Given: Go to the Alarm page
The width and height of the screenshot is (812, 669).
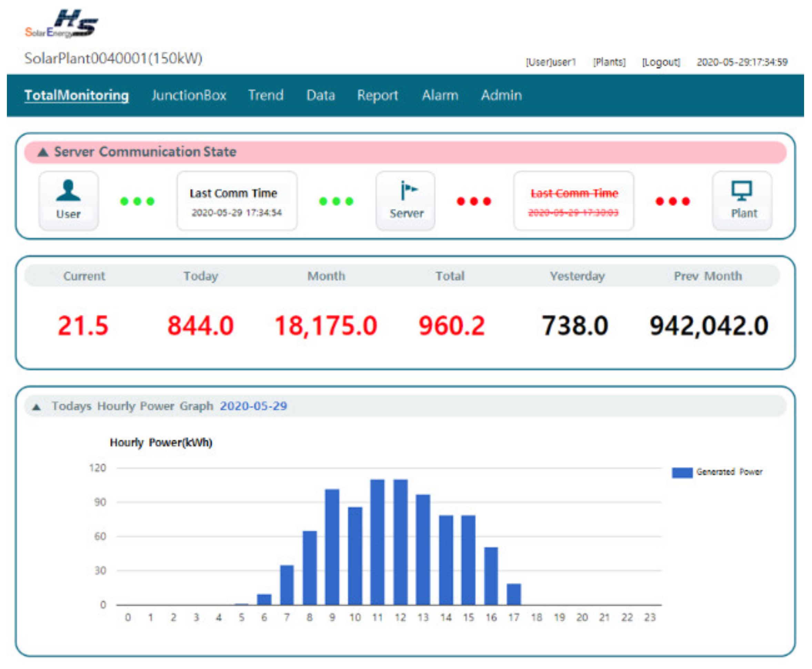Looking at the screenshot, I should pos(440,95).
